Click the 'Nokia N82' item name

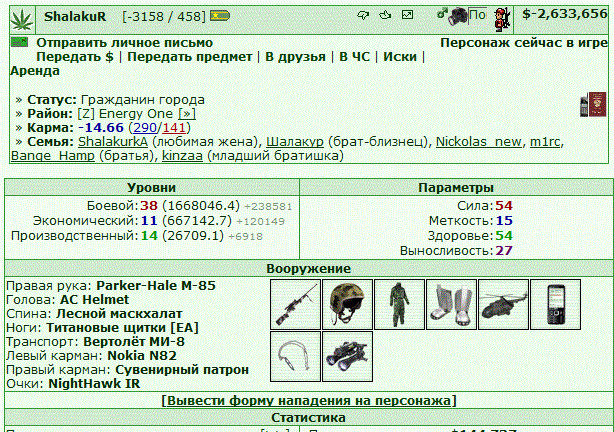[142, 356]
